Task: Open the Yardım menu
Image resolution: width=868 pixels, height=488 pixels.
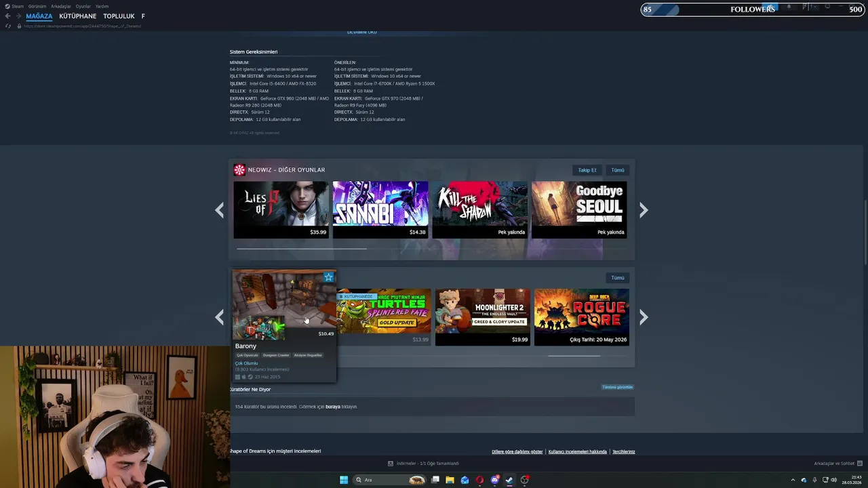Action: 102,6
